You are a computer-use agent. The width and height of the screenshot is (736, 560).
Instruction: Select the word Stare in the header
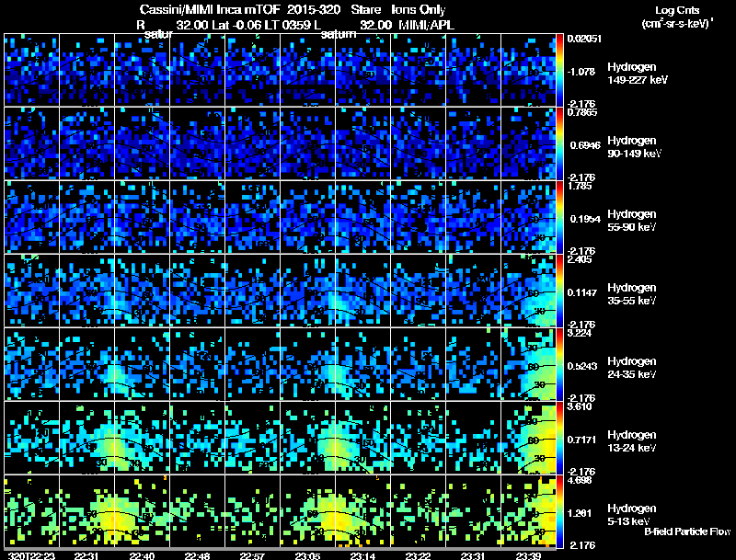pyautogui.click(x=365, y=10)
